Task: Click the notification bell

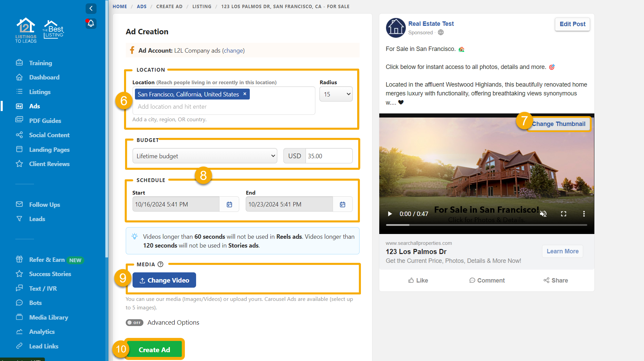Action: point(90,23)
